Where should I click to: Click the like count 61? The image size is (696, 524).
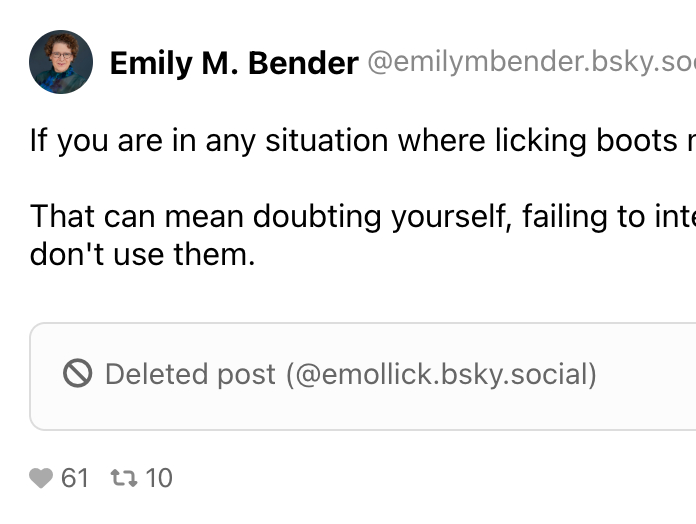pyautogui.click(x=75, y=479)
